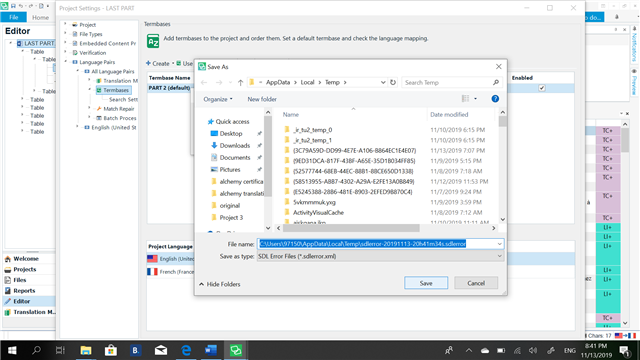This screenshot has height=360, width=640.
Task: Click the Help question mark icon
Action: 495,99
